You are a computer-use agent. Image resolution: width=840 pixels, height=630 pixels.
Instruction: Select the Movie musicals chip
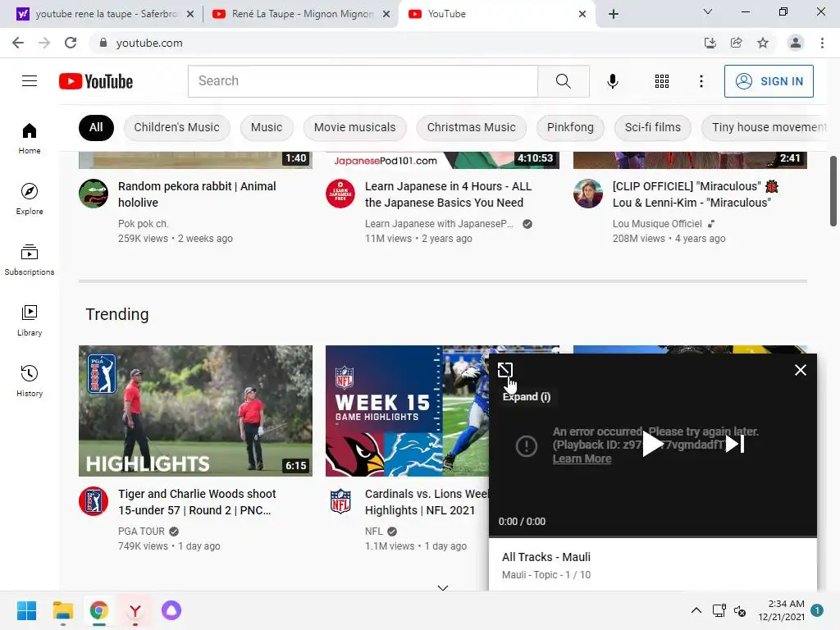pyautogui.click(x=354, y=127)
